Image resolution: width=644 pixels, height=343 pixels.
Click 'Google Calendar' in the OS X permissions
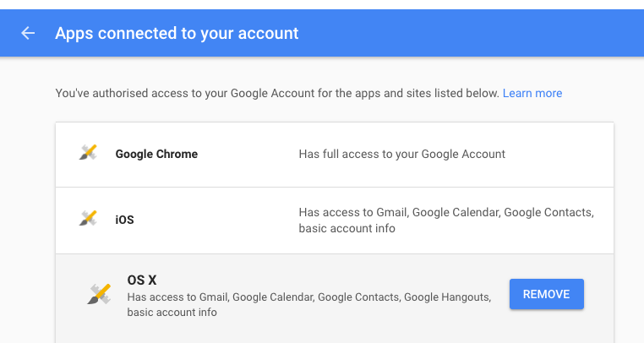271,297
